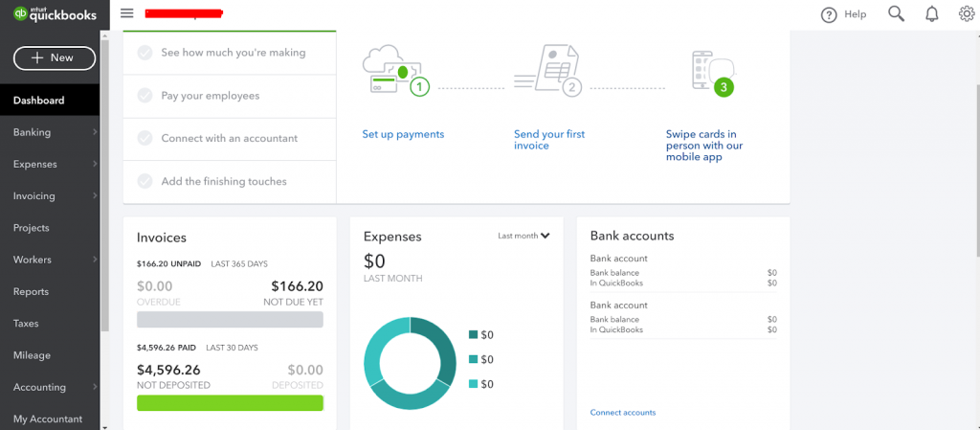Click the expenses donut chart
The width and height of the screenshot is (980, 430).
click(x=410, y=363)
